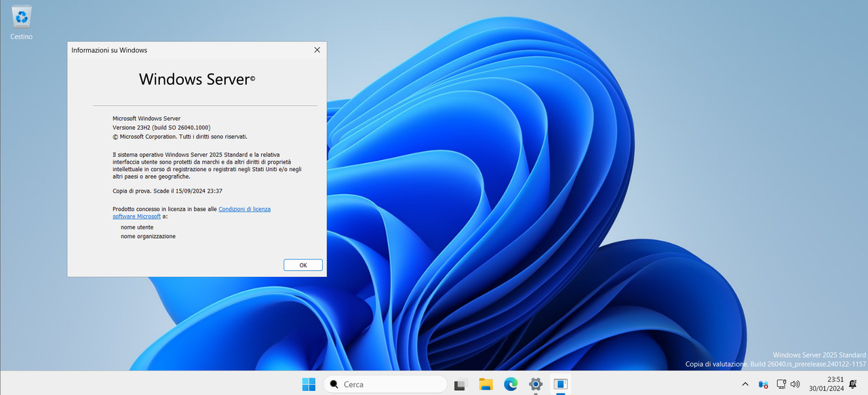This screenshot has width=868, height=395.
Task: Launch File Explorer from the taskbar
Action: tap(486, 384)
